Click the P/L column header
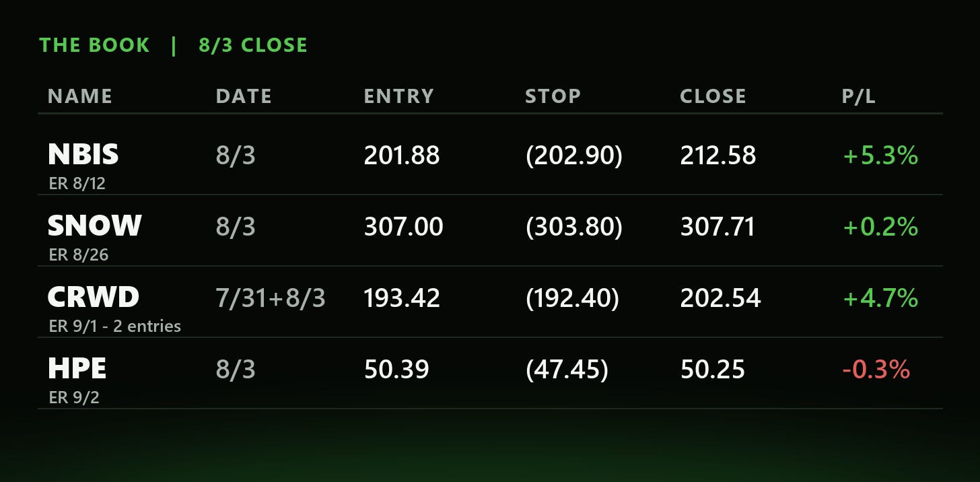The width and height of the screenshot is (980, 482). (858, 96)
